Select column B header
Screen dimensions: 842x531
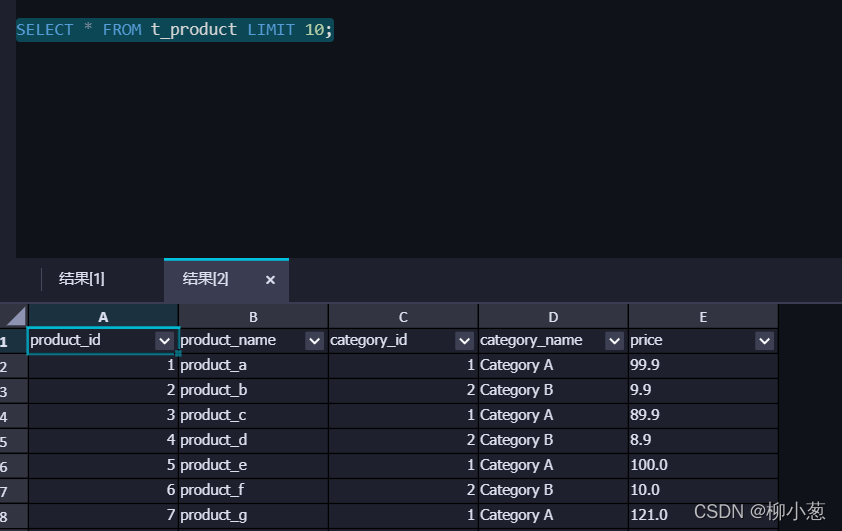tap(253, 317)
